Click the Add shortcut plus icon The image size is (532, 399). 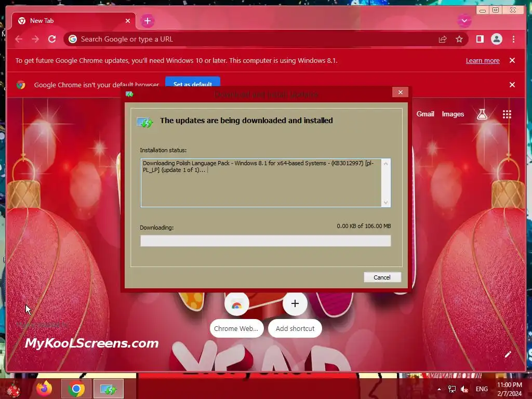click(x=295, y=303)
